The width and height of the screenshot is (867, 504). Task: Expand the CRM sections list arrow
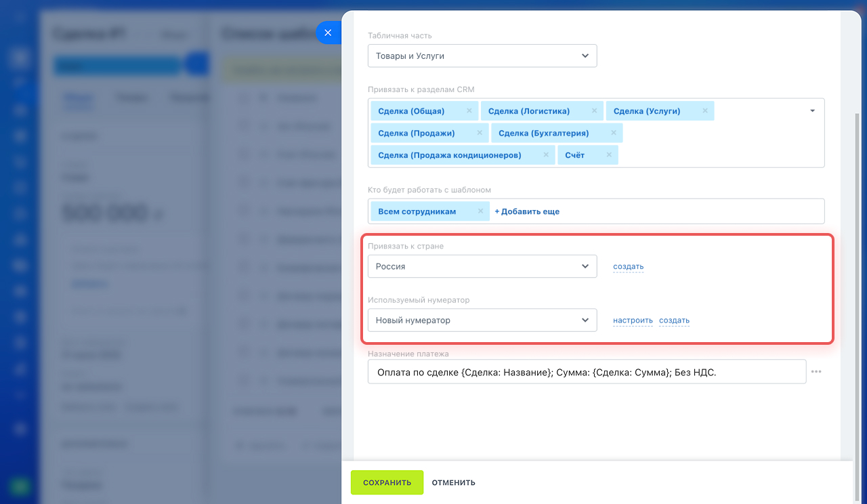pyautogui.click(x=812, y=111)
